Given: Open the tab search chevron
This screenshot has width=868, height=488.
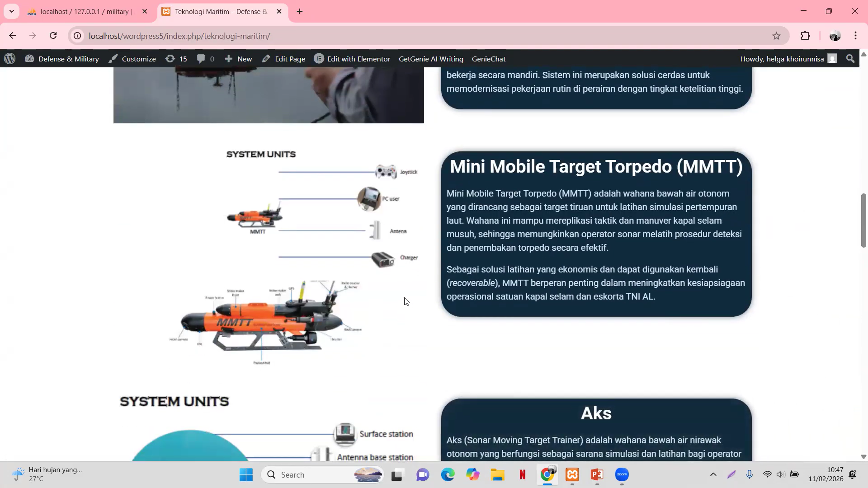Looking at the screenshot, I should pyautogui.click(x=11, y=11).
